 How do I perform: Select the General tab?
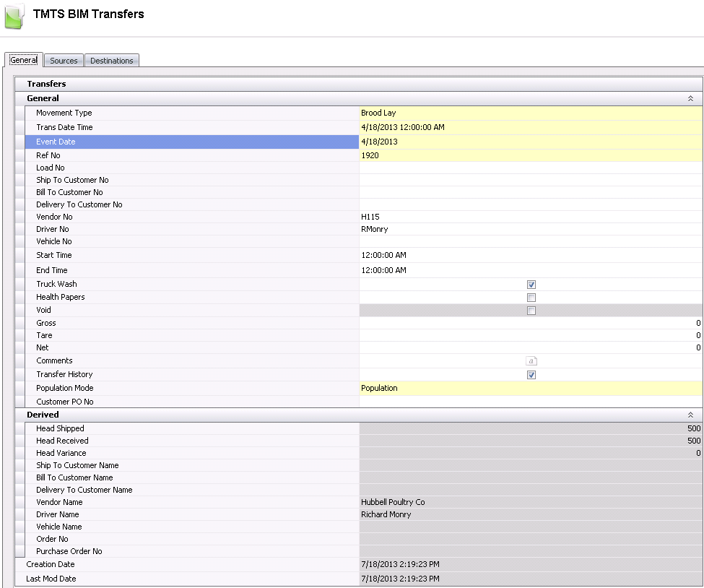tap(24, 61)
